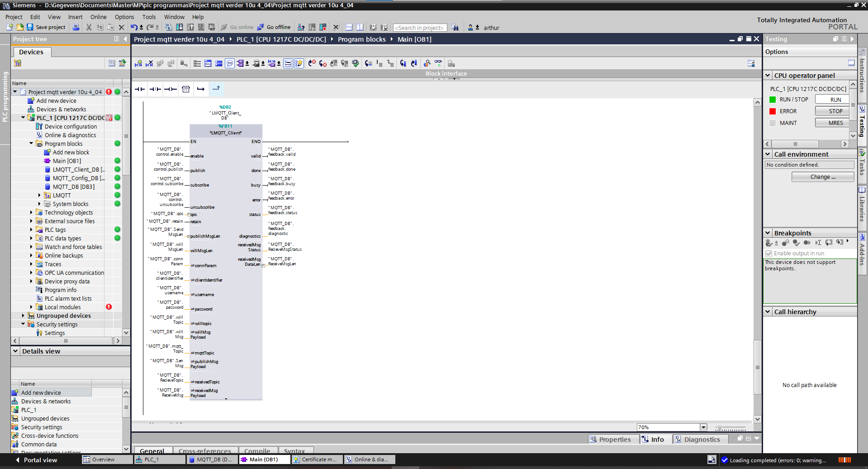This screenshot has height=469, width=868.
Task: Click the Change... button in Call environment
Action: click(x=822, y=177)
